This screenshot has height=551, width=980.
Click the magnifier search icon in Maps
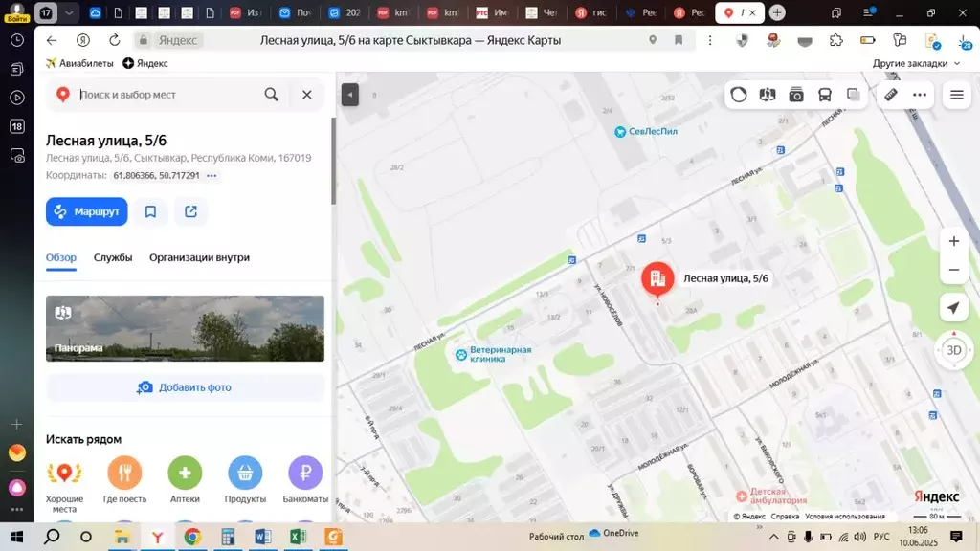point(271,95)
